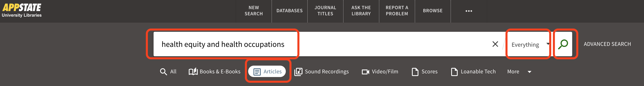
Task: Clear the search box with the X icon
Action: (495, 44)
